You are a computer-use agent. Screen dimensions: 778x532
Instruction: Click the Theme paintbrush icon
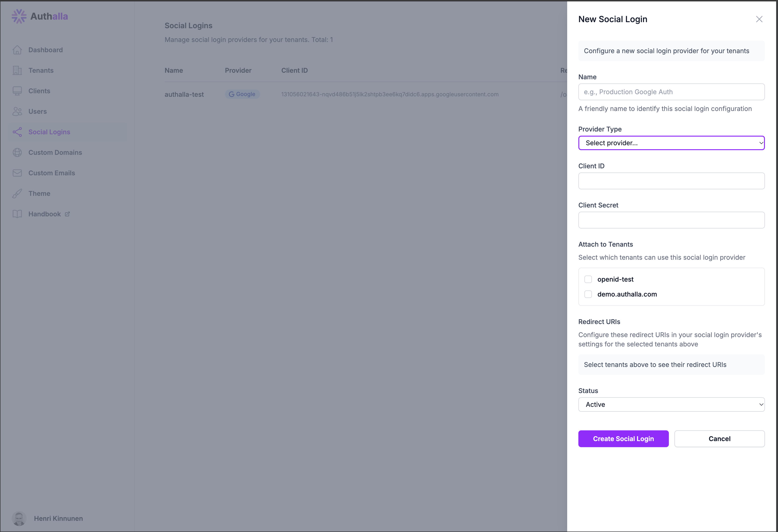[x=17, y=193]
